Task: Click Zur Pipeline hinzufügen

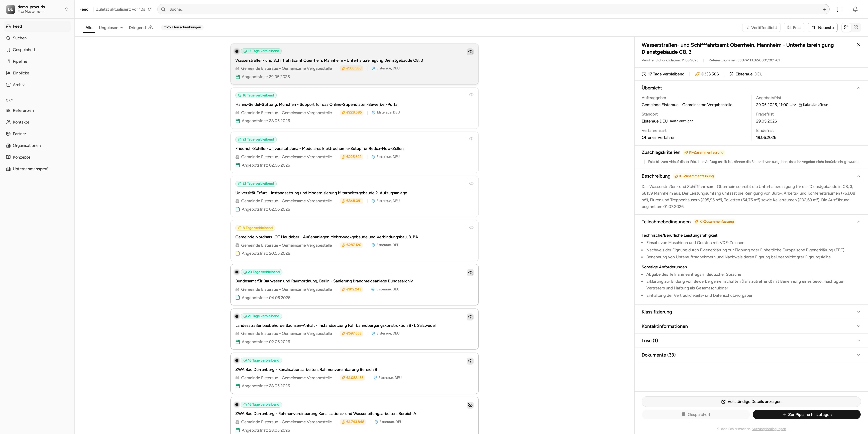Action: point(806,415)
